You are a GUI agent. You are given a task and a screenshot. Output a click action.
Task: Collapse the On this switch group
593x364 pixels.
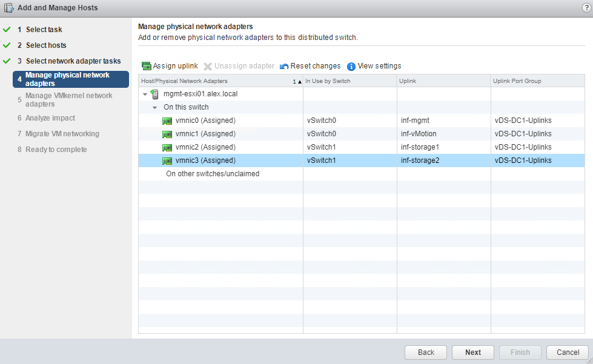coord(155,108)
